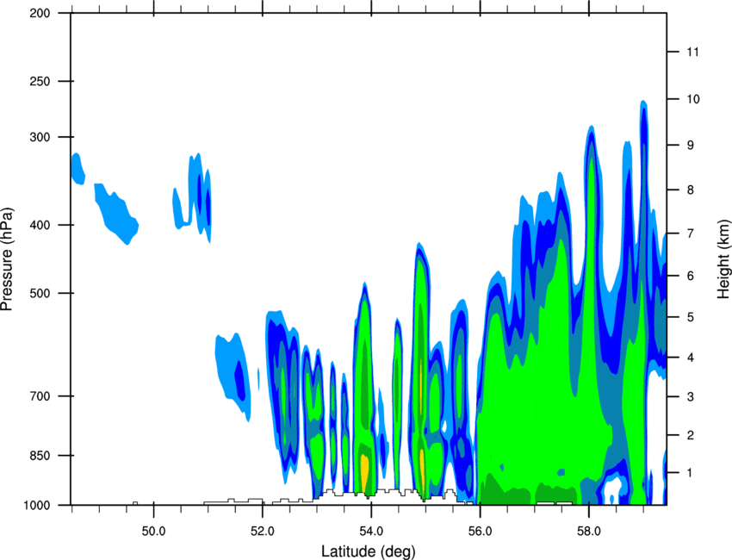This screenshot has width=732, height=560.
Task: Select the 300 pressure tick label
Action: (x=40, y=137)
